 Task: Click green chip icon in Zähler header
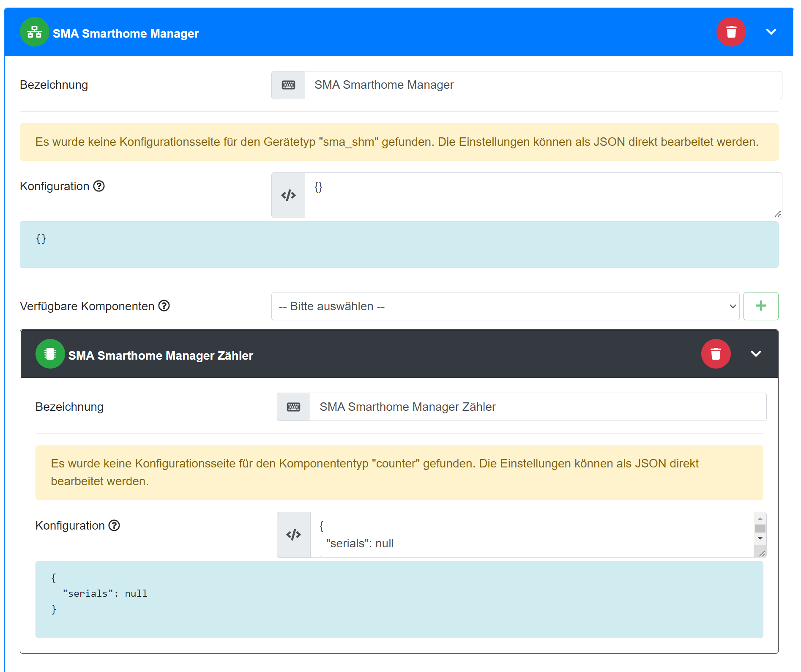(50, 354)
